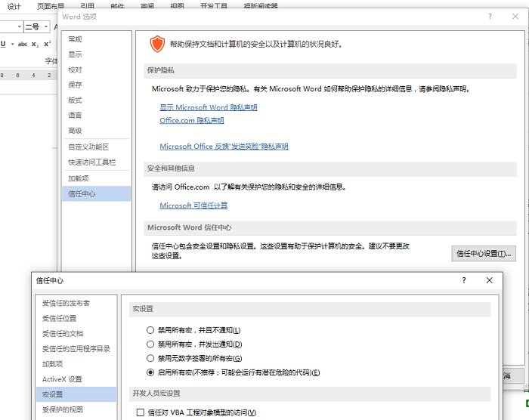This screenshot has width=529, height=420.
Task: Select 受信任位置 in trust center
Action: point(76,318)
